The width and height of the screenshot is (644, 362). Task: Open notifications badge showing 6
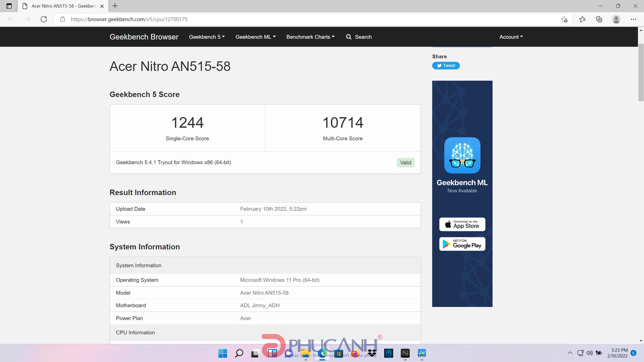coord(633,353)
